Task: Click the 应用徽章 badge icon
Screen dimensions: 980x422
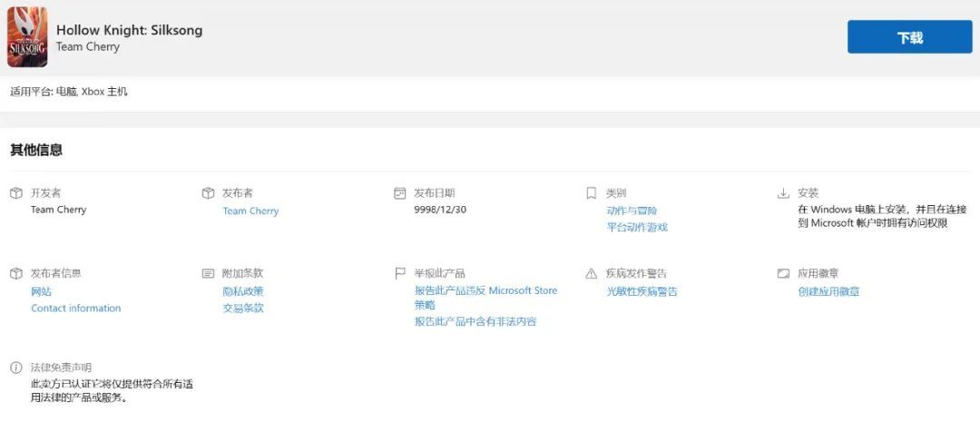Action: pyautogui.click(x=783, y=273)
